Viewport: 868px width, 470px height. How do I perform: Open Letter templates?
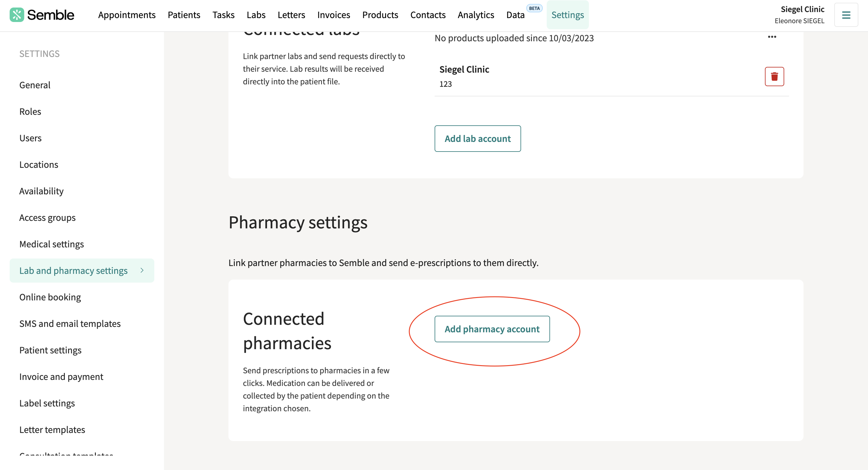[x=52, y=430]
